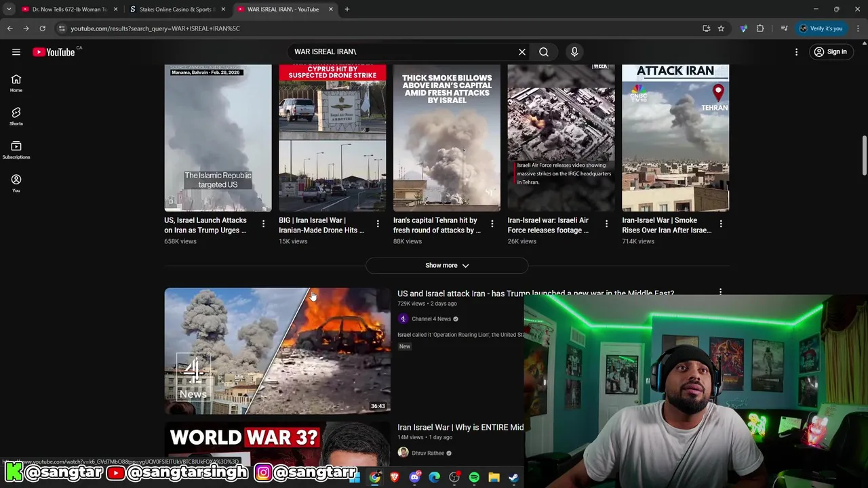
Task: Close the Stake Online Casino tab
Action: (x=223, y=9)
